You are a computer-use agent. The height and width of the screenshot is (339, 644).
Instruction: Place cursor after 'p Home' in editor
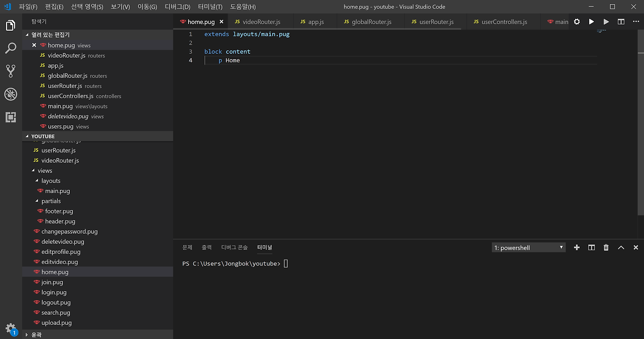coord(240,60)
